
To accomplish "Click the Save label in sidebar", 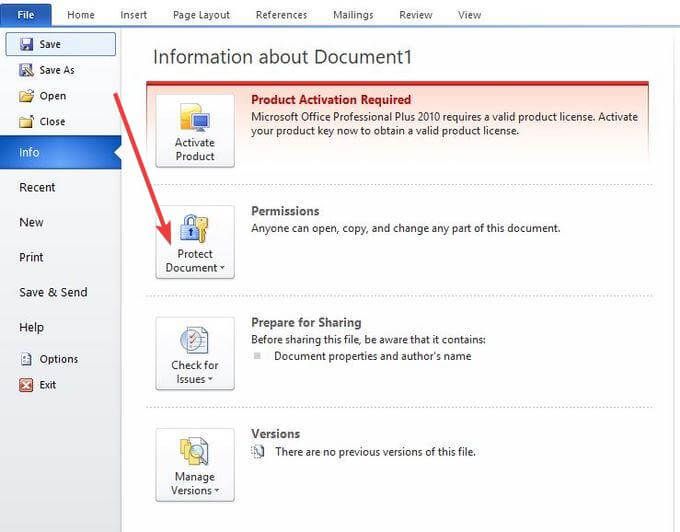I will click(x=50, y=44).
